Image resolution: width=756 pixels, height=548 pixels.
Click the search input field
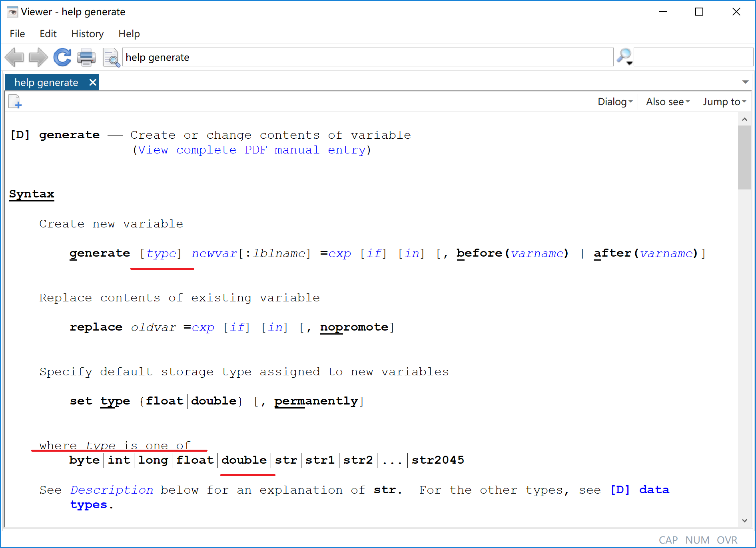pyautogui.click(x=693, y=57)
